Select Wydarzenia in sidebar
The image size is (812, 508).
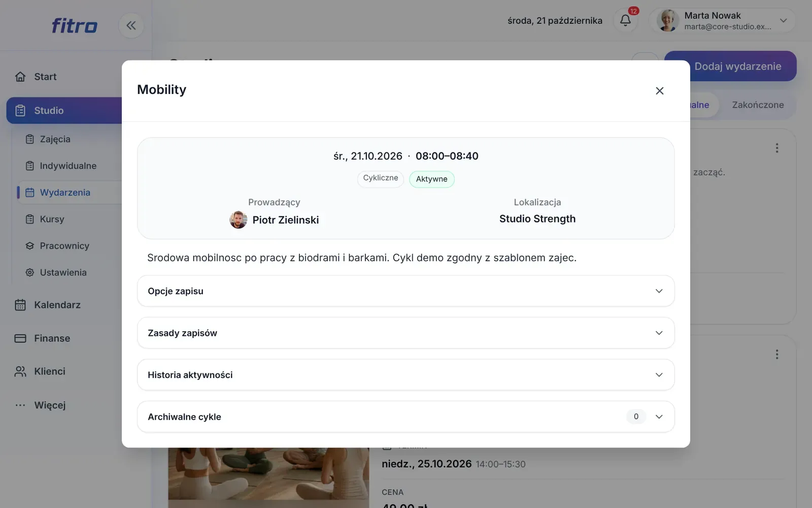(x=70, y=193)
